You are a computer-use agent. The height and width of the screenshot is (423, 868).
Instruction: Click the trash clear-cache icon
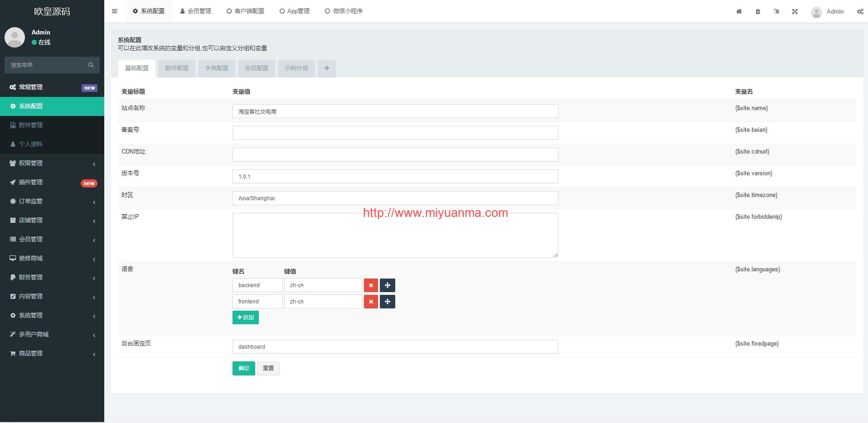[x=758, y=11]
